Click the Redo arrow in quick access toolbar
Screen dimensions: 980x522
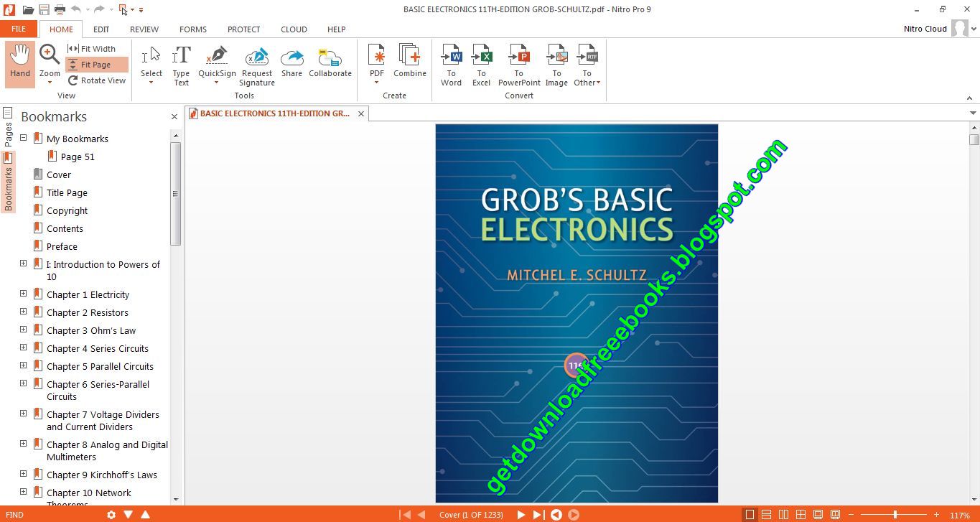[x=99, y=9]
